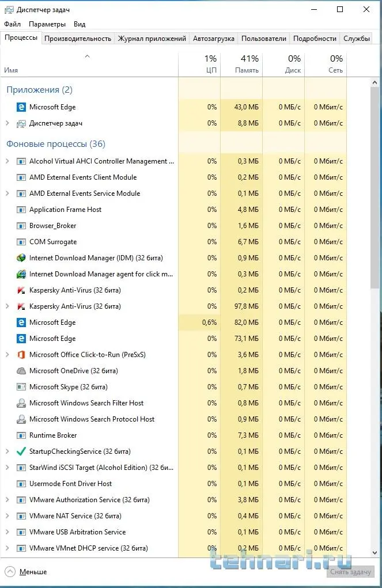Expand the VMware Authorization Service row
The height and width of the screenshot is (588, 382).
(7, 500)
